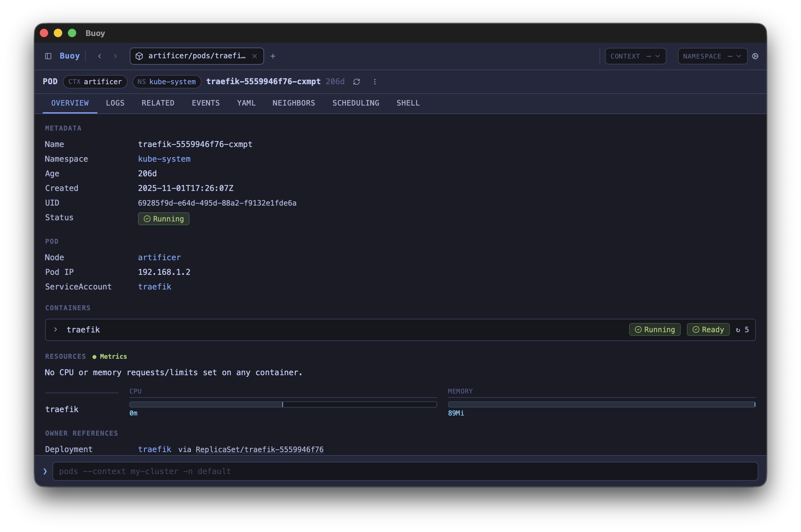
Task: Click the 206d age next to the header title
Action: (335, 81)
